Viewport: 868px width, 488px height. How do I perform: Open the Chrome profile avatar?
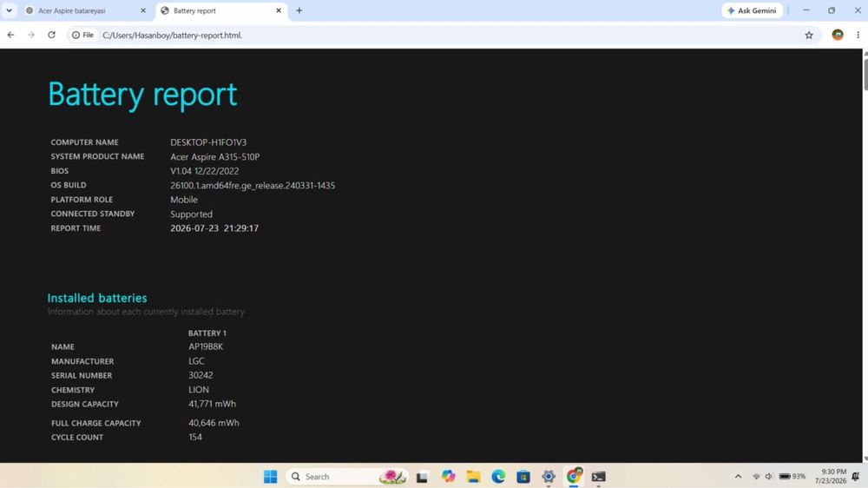coord(838,35)
